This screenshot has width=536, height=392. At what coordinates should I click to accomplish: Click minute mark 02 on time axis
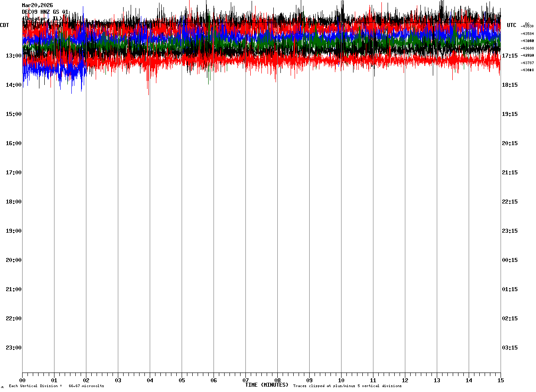pos(86,380)
